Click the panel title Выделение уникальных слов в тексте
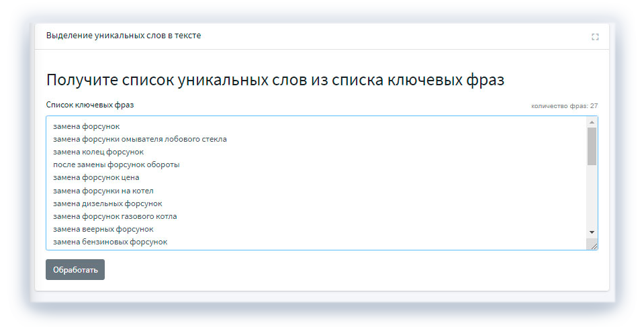The image size is (644, 327). [124, 36]
